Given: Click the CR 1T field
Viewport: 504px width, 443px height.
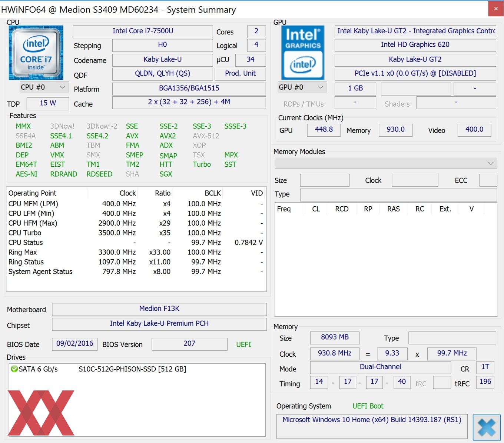Looking at the screenshot, I should pos(485,367).
